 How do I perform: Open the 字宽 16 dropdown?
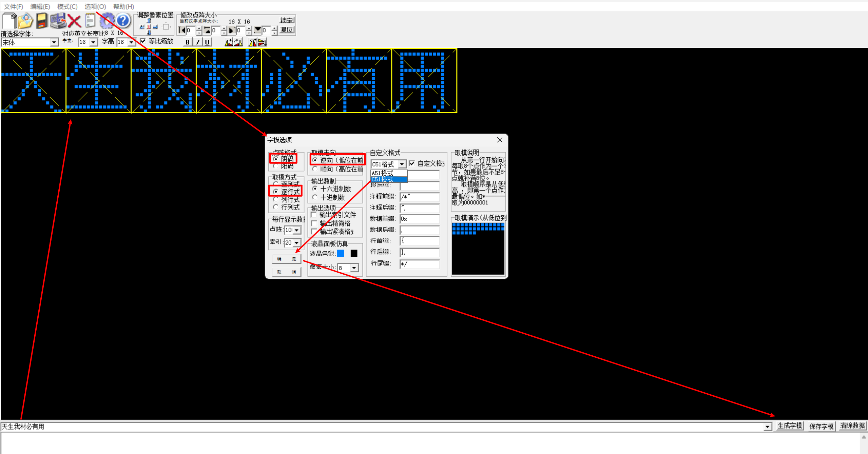click(x=93, y=42)
